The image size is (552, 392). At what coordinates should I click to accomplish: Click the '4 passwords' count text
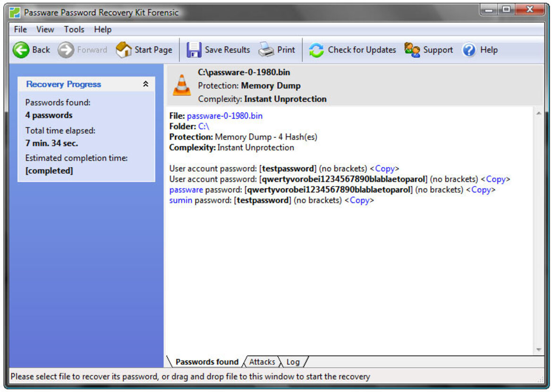[x=49, y=115]
